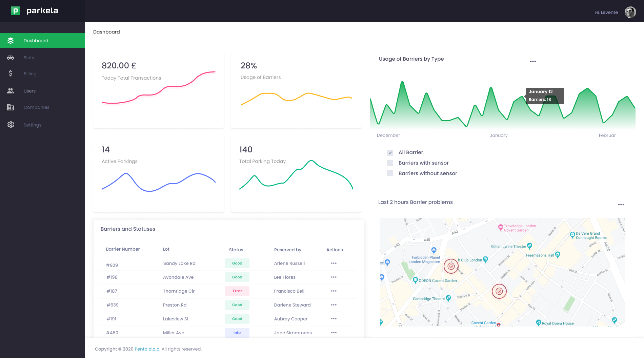The height and width of the screenshot is (358, 644).
Task: Click the Companies building icon
Action: click(11, 107)
